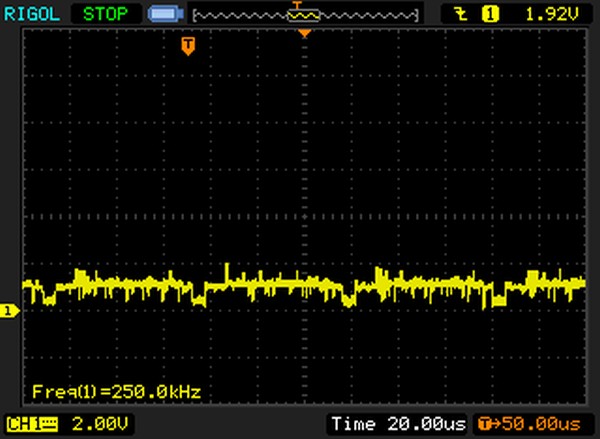Click the orange horizontal position triangle
The height and width of the screenshot is (439, 600).
click(x=305, y=34)
